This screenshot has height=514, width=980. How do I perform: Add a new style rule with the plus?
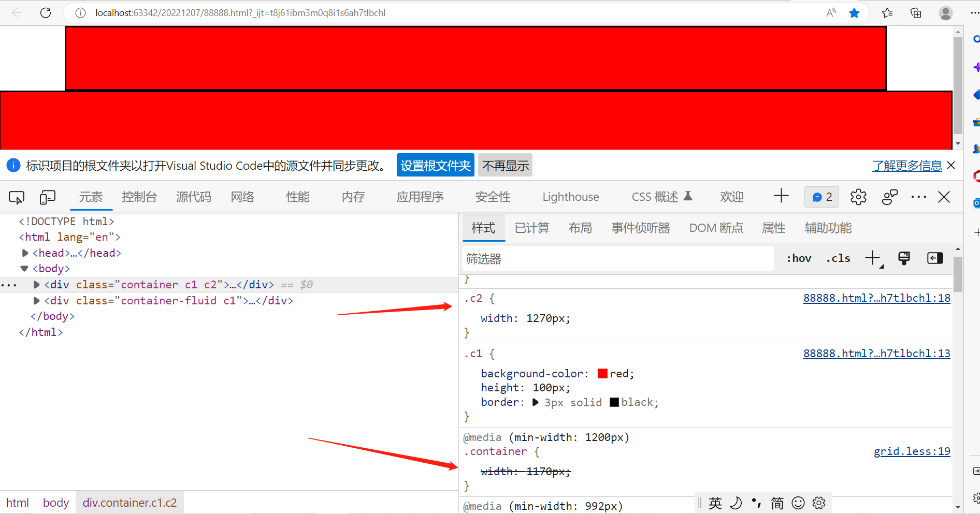click(873, 258)
